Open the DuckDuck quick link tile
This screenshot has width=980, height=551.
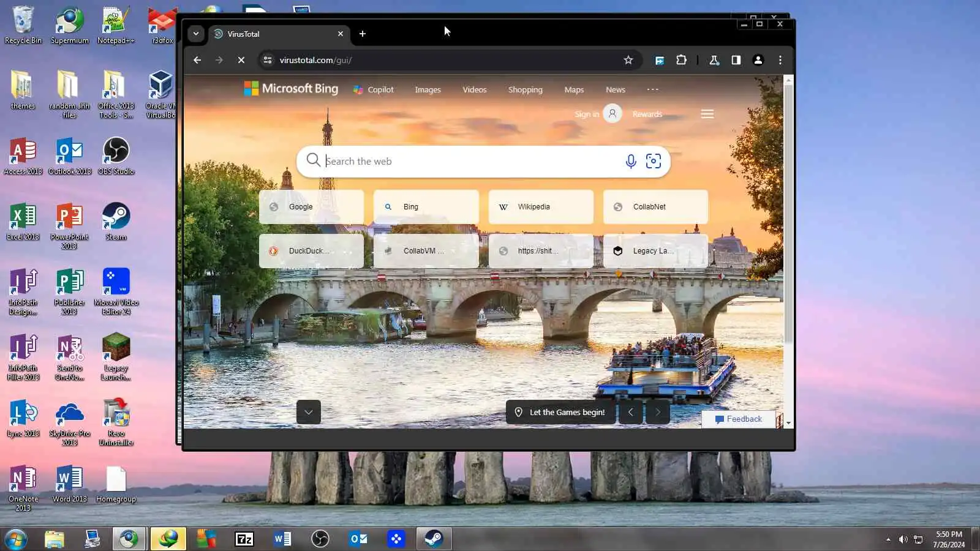tap(311, 251)
